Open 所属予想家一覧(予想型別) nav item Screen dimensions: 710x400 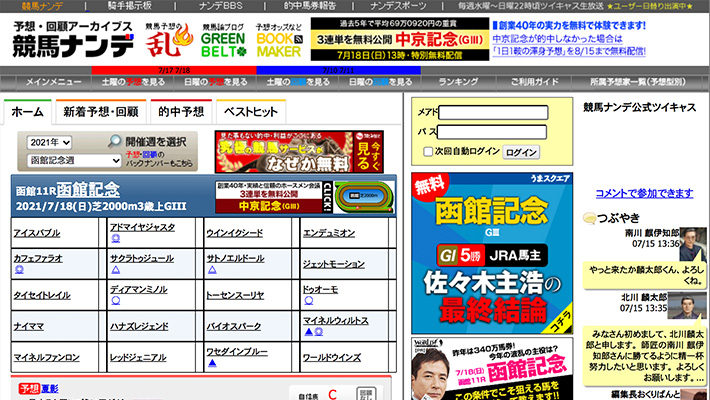coord(638,82)
